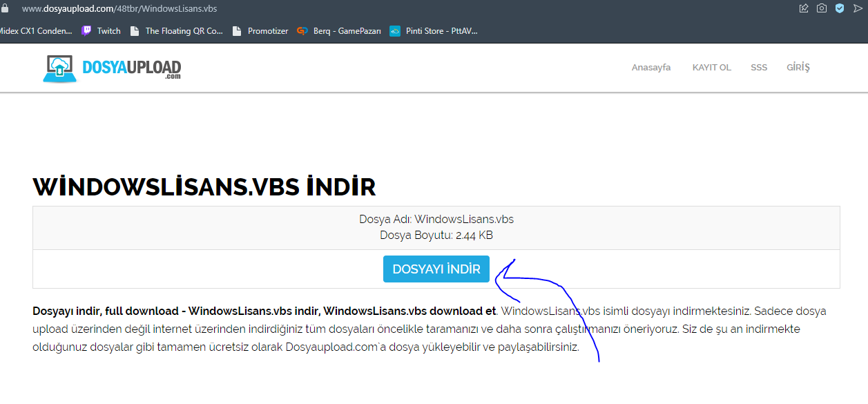This screenshot has width=868, height=404.
Task: Click the camera snapshot icon
Action: pos(822,8)
